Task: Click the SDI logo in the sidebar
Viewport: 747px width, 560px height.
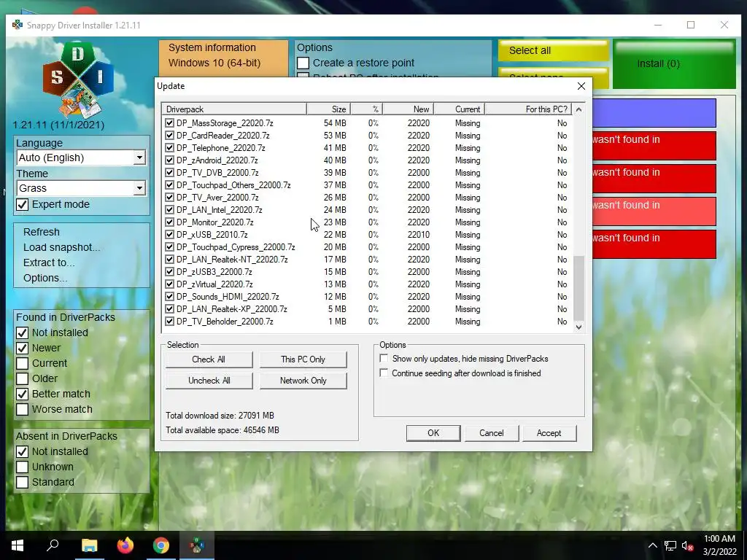Action: click(x=78, y=79)
